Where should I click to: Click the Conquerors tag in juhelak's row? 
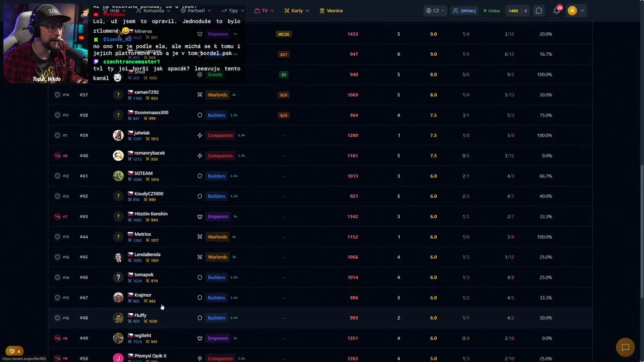pyautogui.click(x=220, y=135)
